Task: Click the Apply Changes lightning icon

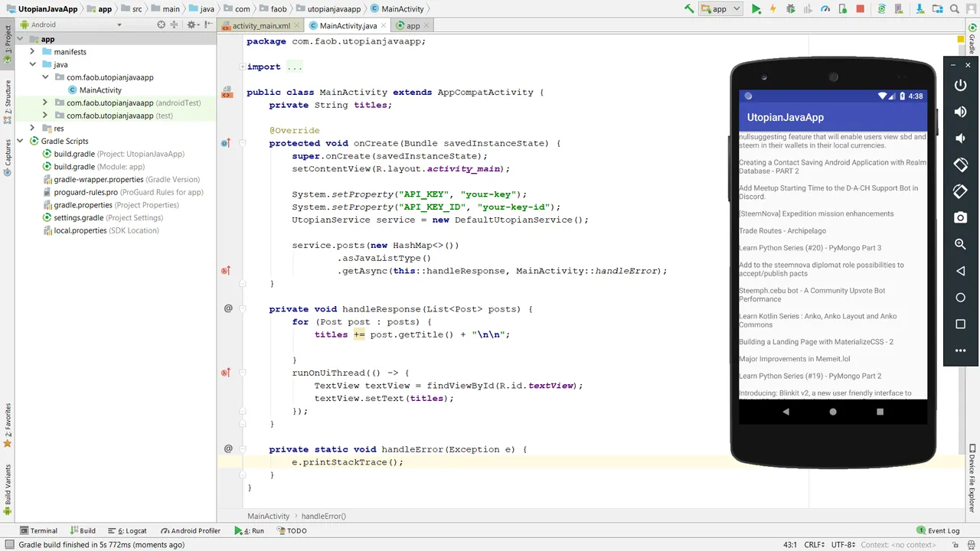Action: 773,8
